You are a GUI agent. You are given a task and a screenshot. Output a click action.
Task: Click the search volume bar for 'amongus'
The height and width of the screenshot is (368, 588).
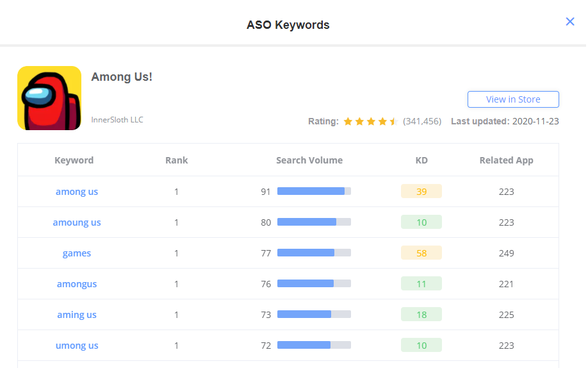point(314,283)
